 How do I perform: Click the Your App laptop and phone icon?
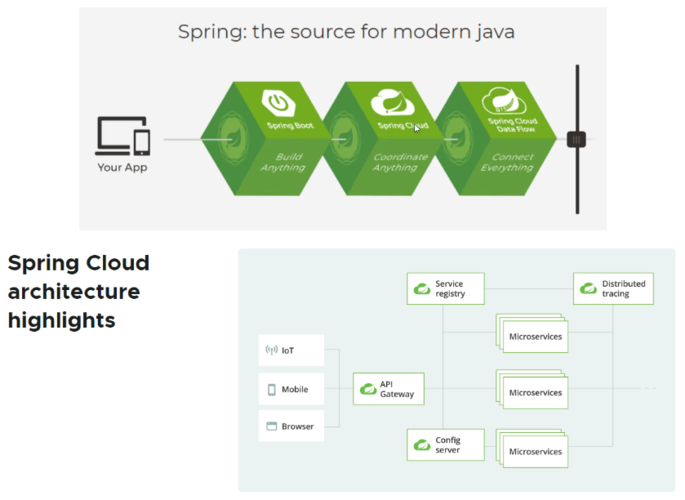coord(123,136)
